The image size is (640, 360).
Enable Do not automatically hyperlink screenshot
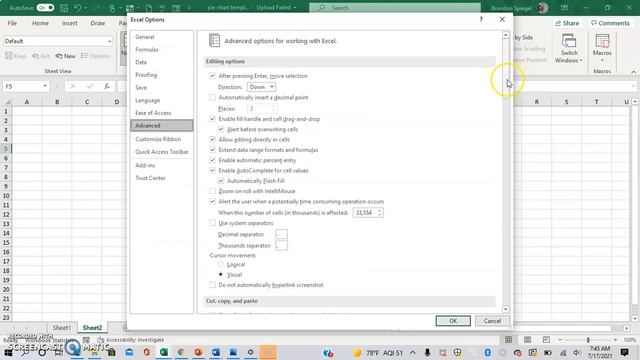212,284
